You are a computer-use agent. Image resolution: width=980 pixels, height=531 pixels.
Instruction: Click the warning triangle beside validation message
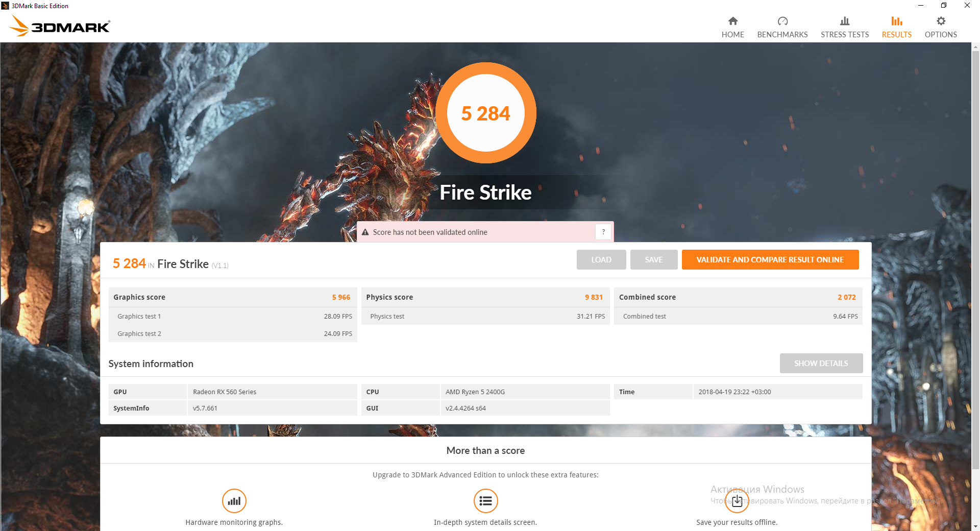click(365, 232)
